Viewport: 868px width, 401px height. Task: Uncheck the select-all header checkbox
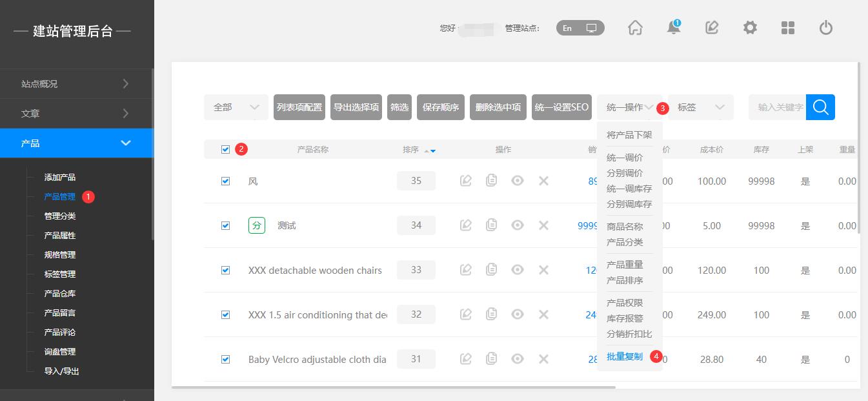pos(225,149)
